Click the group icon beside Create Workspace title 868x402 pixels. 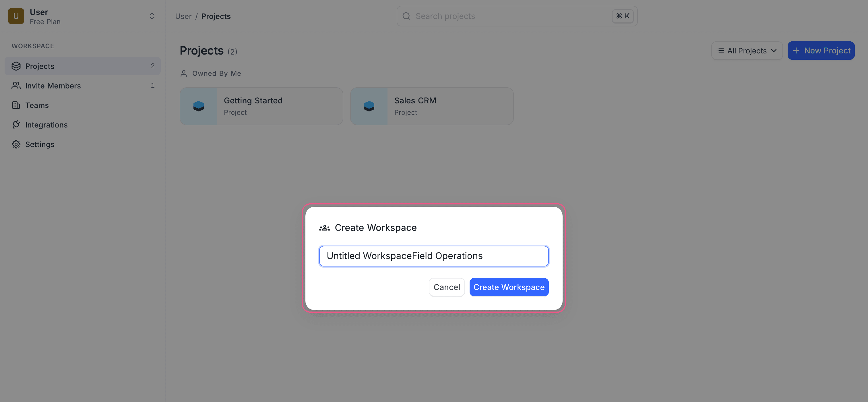click(324, 228)
